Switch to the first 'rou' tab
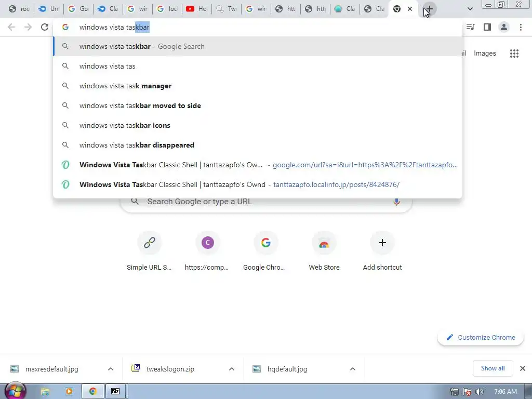The height and width of the screenshot is (399, 532). point(19,9)
